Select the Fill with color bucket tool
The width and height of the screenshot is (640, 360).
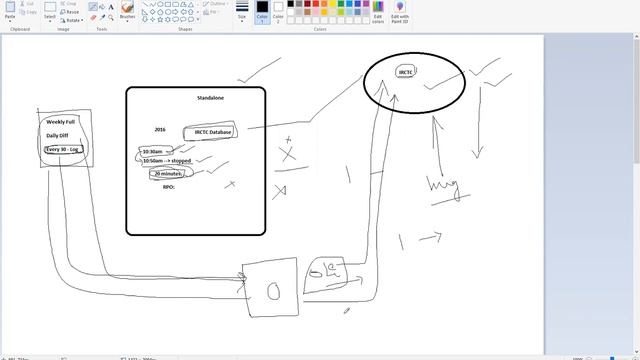point(102,7)
